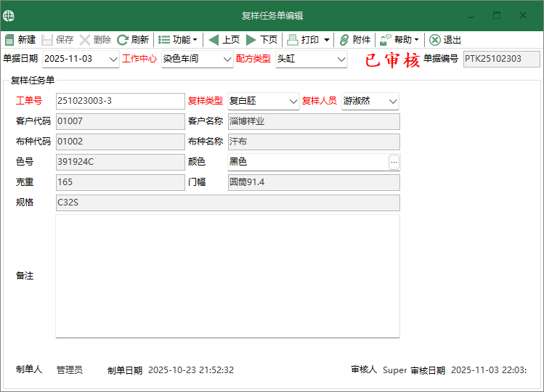Click the 备注 remarks text area
This screenshot has height=392, width=544.
227,276
